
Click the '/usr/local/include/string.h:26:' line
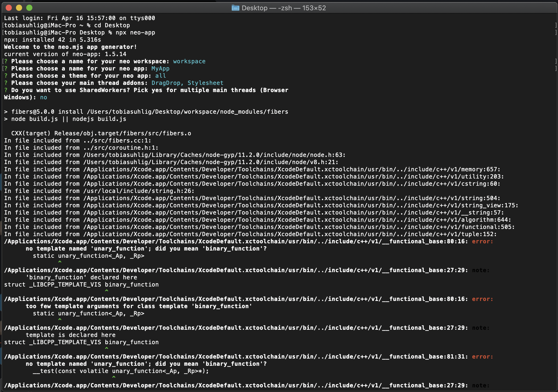coord(99,191)
